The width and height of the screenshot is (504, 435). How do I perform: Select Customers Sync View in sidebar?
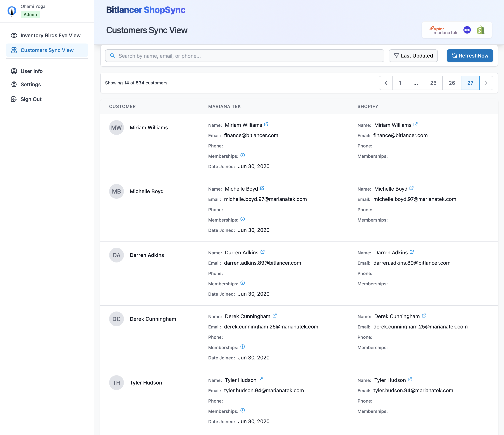[x=47, y=50]
